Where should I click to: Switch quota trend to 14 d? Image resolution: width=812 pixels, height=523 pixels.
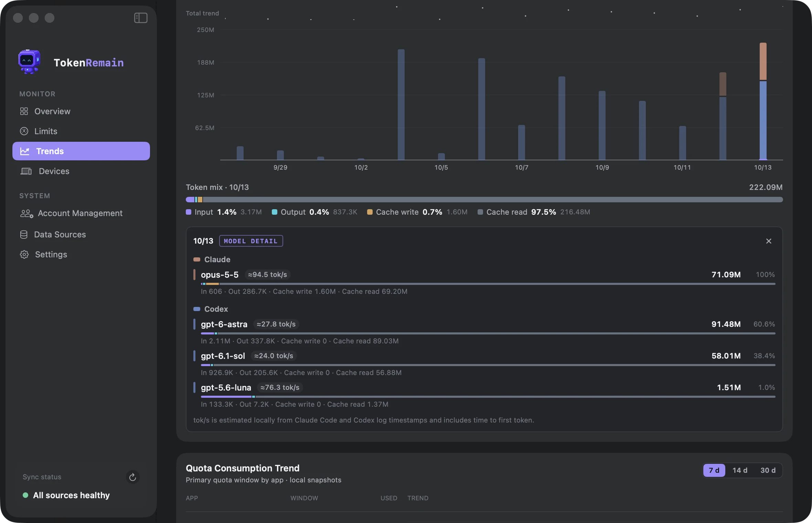pos(740,470)
